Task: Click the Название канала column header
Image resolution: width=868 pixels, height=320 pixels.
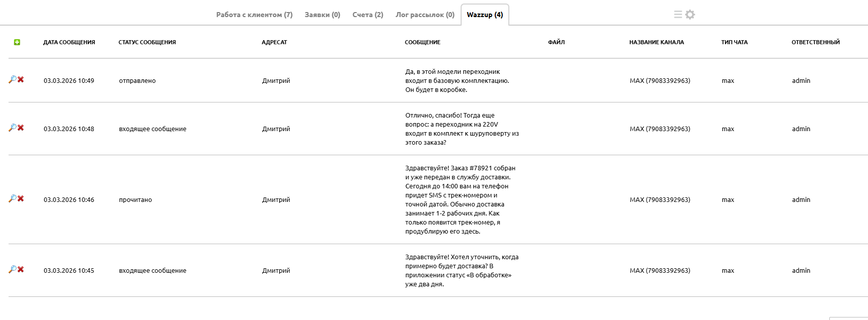Action: pyautogui.click(x=656, y=42)
